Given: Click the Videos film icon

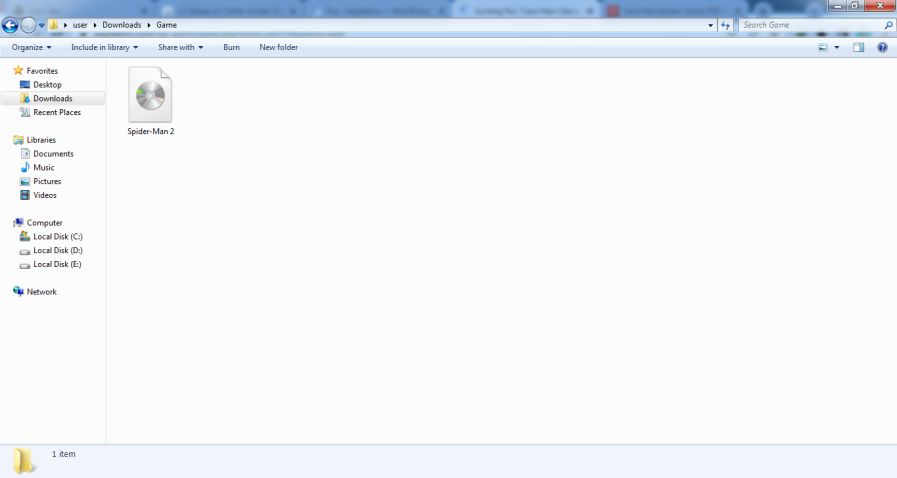Looking at the screenshot, I should tap(25, 195).
